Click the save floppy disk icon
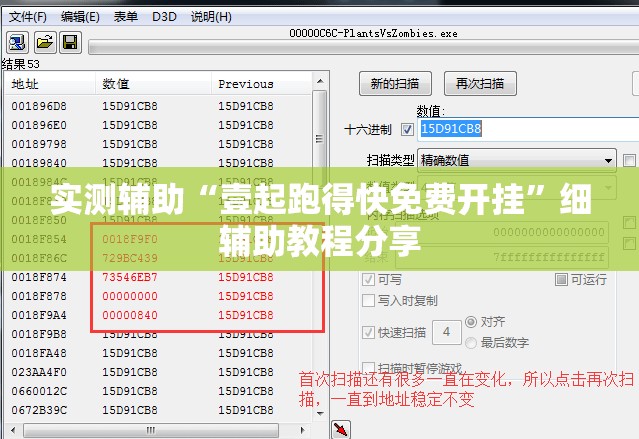 [x=71, y=42]
